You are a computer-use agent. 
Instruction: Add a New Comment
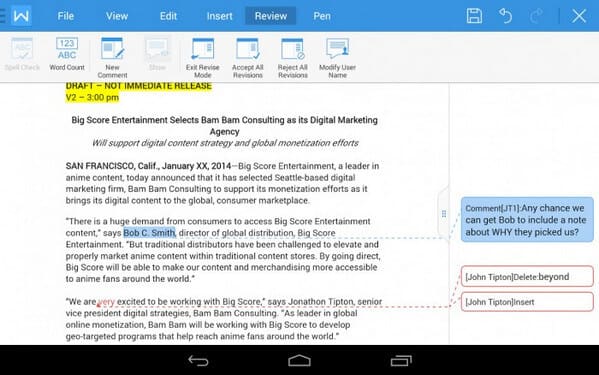[x=112, y=58]
